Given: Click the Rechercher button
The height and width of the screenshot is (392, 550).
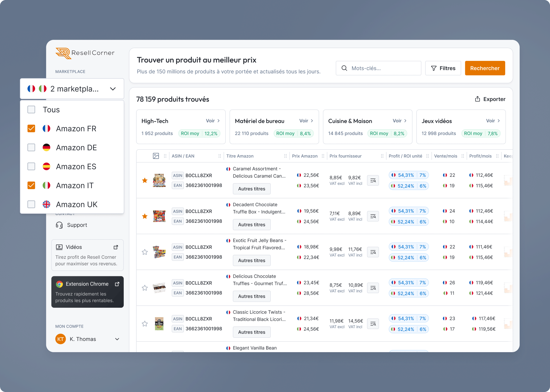Looking at the screenshot, I should point(485,68).
